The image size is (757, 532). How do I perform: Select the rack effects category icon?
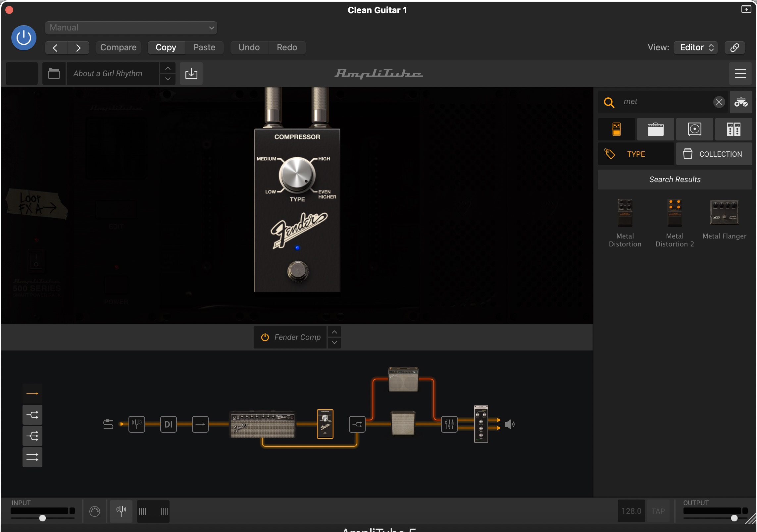tap(733, 129)
